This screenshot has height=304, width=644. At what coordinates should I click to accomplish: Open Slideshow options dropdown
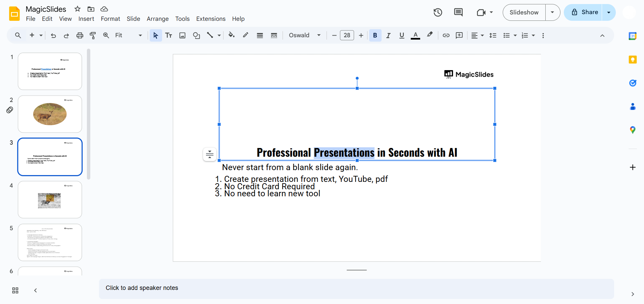click(552, 12)
